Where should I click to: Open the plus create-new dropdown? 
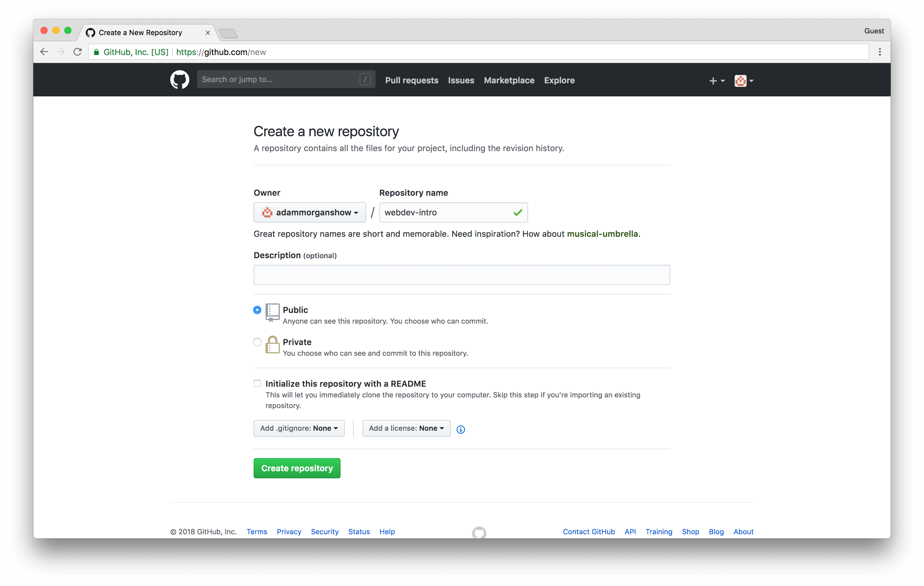(x=717, y=81)
